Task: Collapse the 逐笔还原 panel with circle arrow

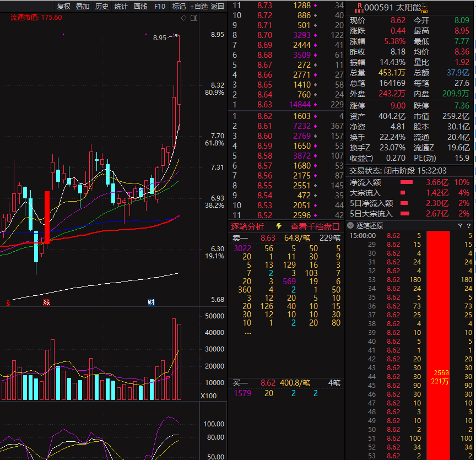Action: click(x=350, y=225)
